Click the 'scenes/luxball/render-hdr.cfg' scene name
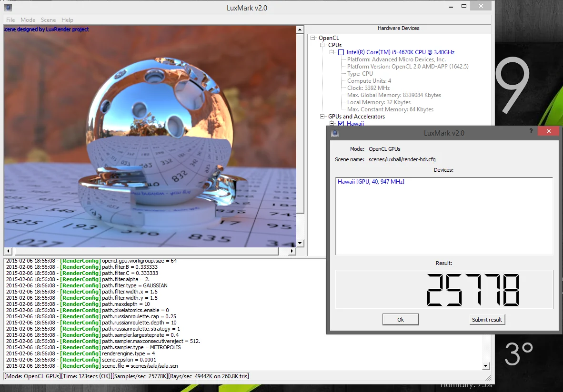The height and width of the screenshot is (392, 563). coord(402,159)
